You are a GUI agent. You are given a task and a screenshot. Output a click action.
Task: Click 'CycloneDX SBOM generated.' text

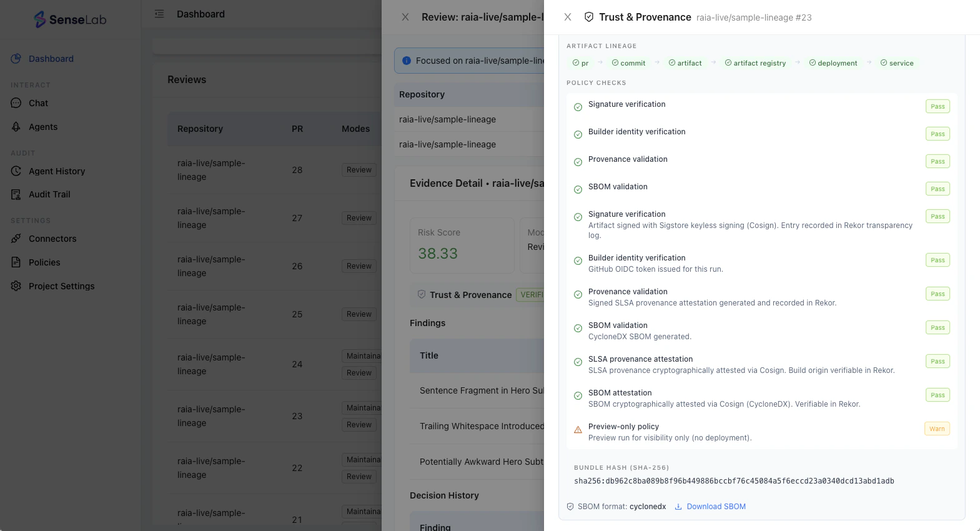tap(640, 337)
